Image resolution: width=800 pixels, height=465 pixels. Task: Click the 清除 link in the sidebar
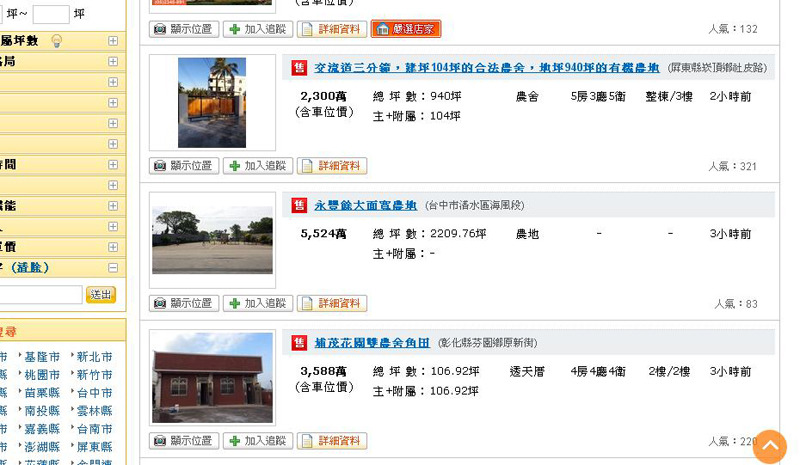[x=30, y=268]
